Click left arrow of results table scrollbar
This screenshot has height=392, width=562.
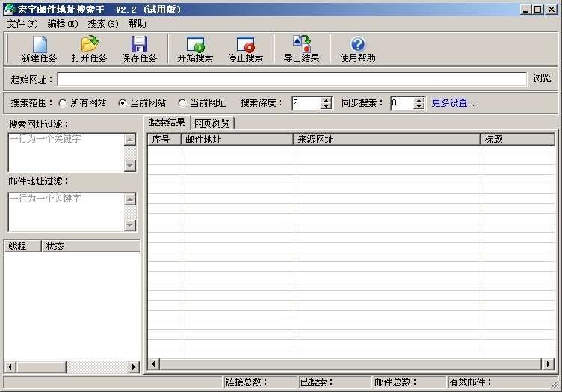[153, 364]
